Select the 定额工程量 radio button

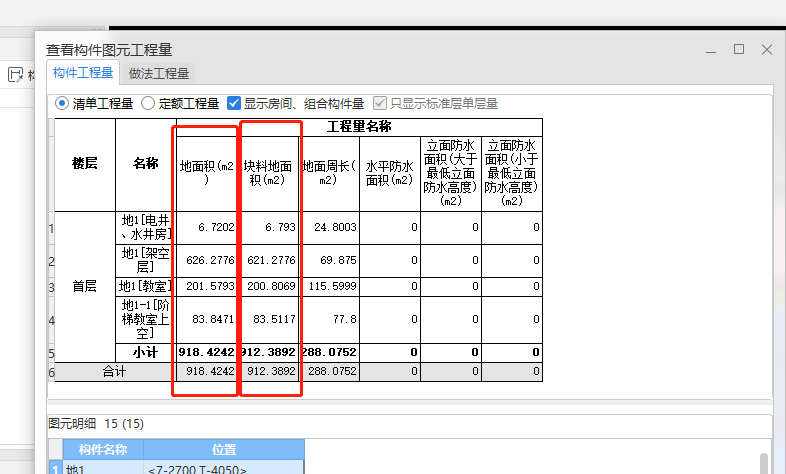[x=148, y=103]
